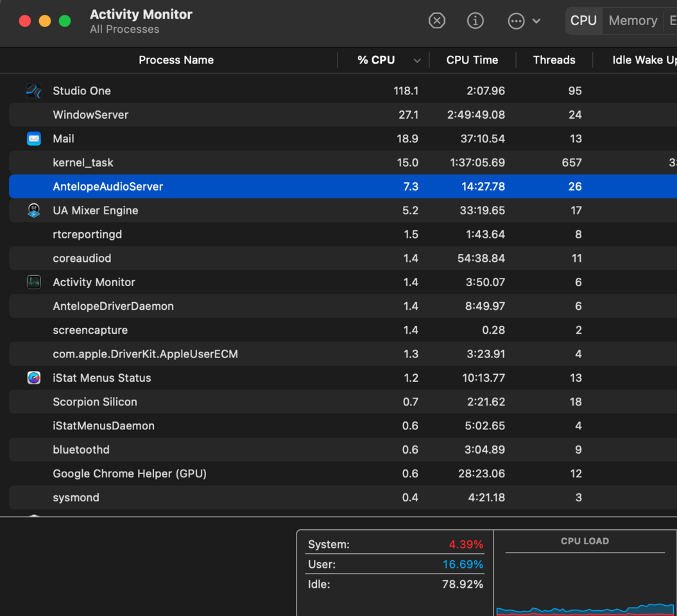Select the Mail process name
The width and height of the screenshot is (677, 616).
64,139
